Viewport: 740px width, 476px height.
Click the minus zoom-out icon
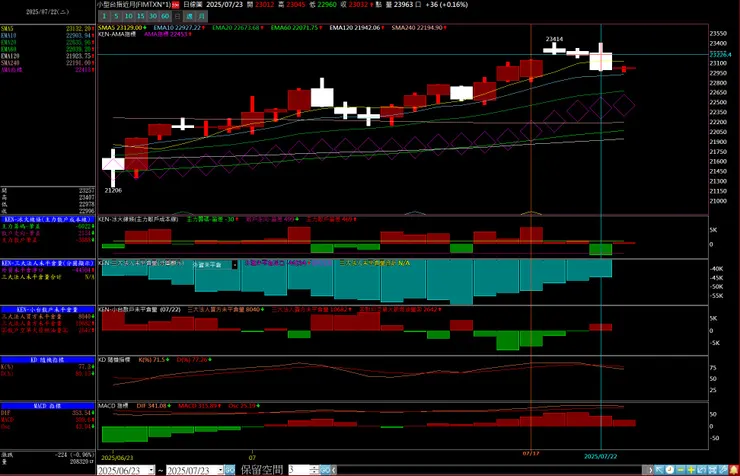coord(681,470)
